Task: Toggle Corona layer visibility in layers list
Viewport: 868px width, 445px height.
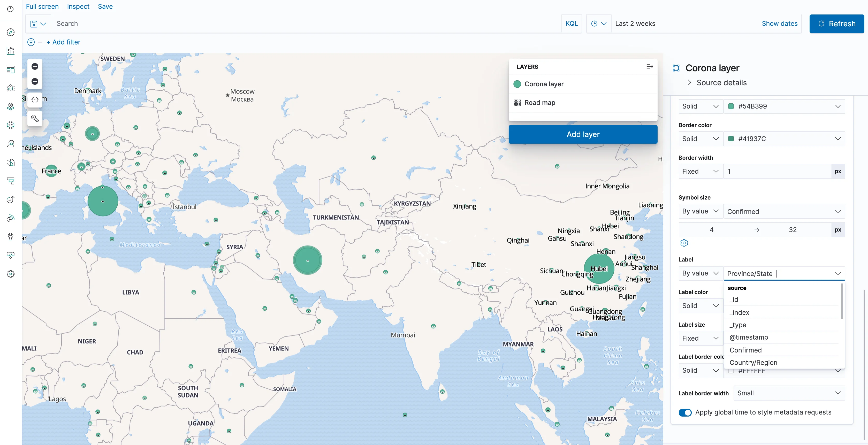Action: 517,84
